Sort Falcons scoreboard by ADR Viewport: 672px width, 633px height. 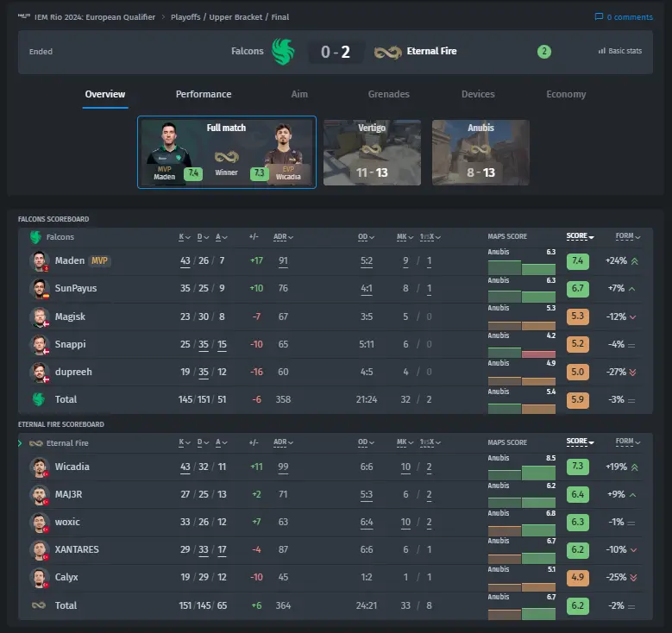click(283, 237)
